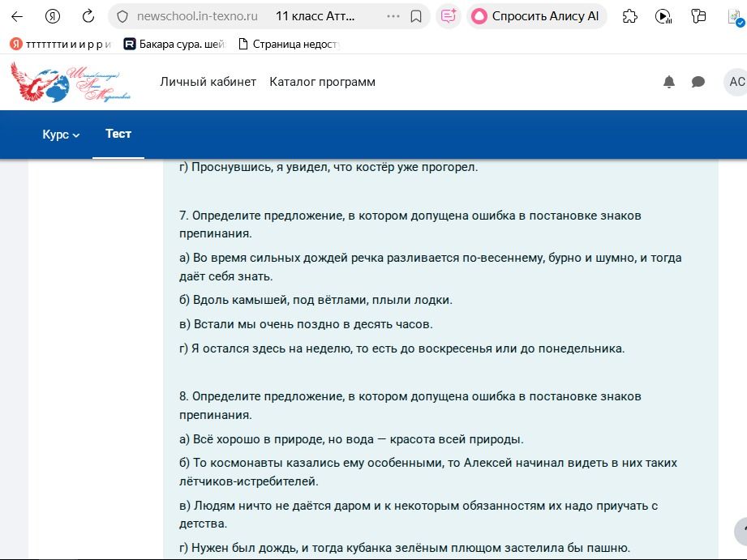The height and width of the screenshot is (560, 747).
Task: Click question 7 heading text
Action: (x=410, y=224)
